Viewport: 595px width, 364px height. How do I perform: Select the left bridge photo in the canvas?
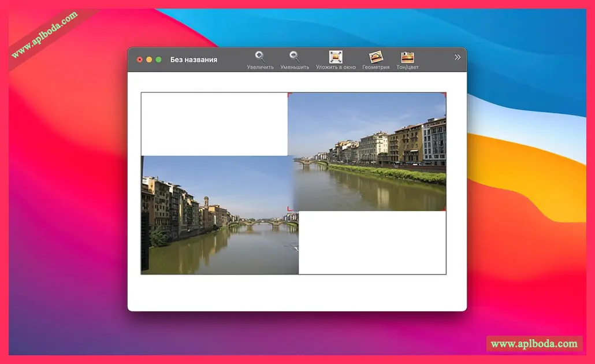(220, 215)
